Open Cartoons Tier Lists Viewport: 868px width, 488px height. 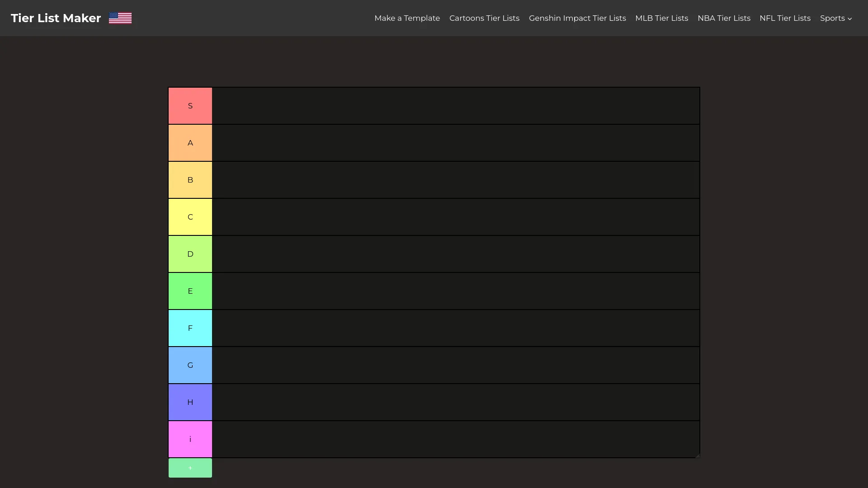[484, 18]
